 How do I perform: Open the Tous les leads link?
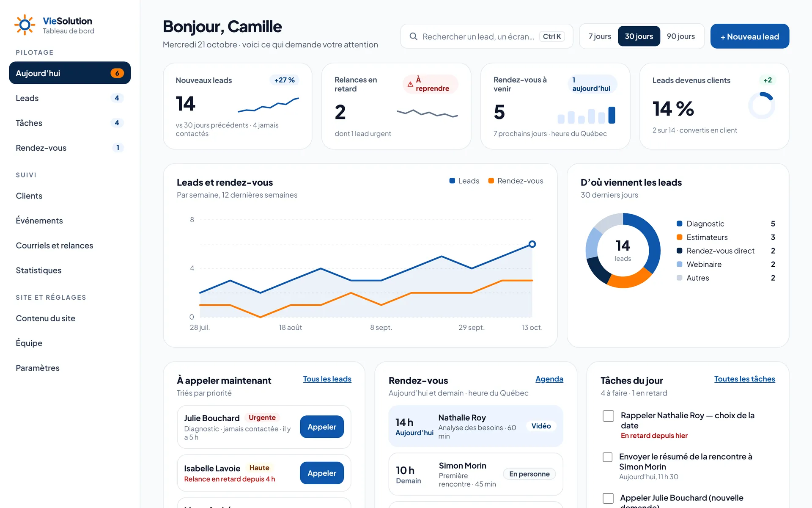(x=327, y=379)
